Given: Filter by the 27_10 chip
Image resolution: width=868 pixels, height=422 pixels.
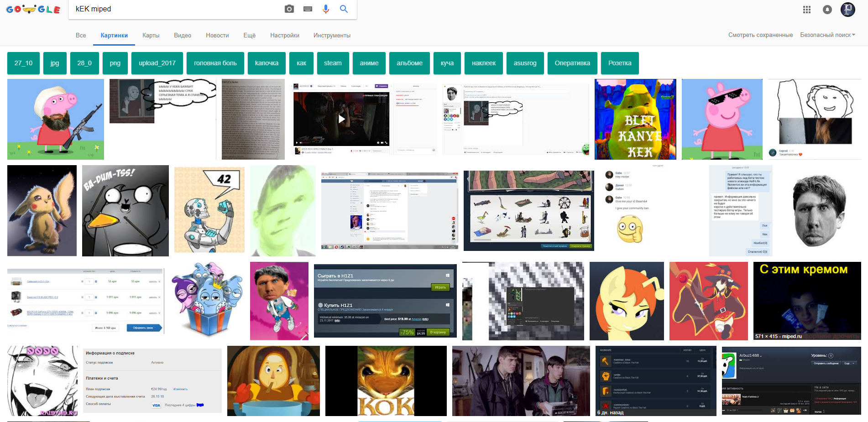Looking at the screenshot, I should point(23,63).
